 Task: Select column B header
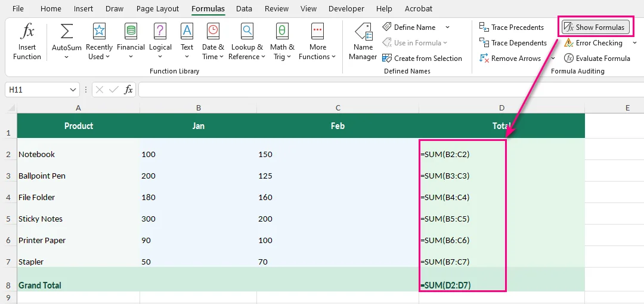[x=199, y=108]
